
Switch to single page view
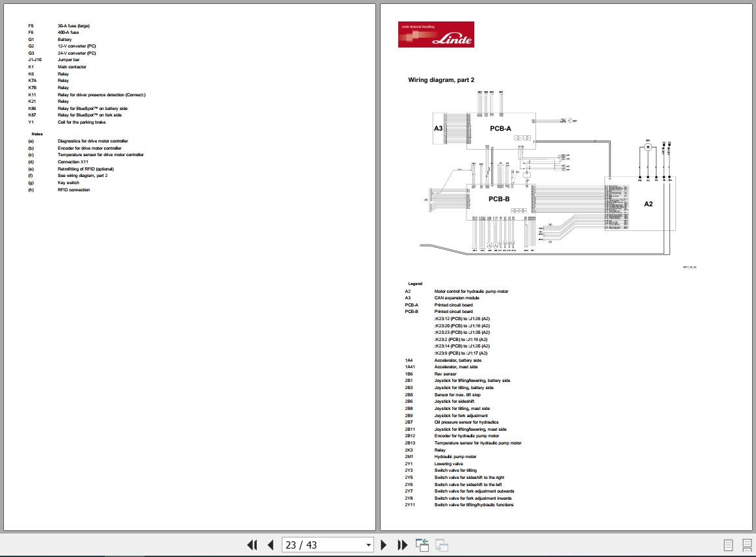pyautogui.click(x=729, y=545)
